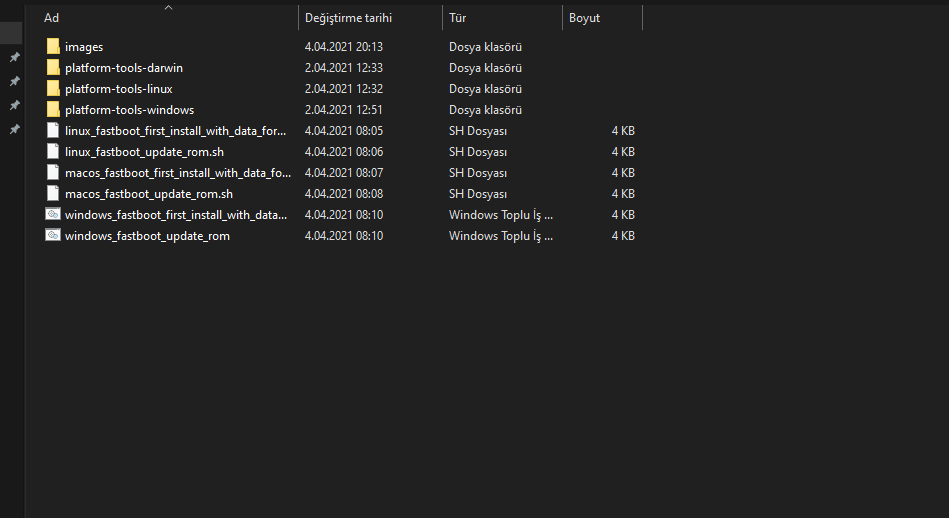
Task: Select linux_fastboot_first_install_with_data_for... file name
Action: pos(176,131)
